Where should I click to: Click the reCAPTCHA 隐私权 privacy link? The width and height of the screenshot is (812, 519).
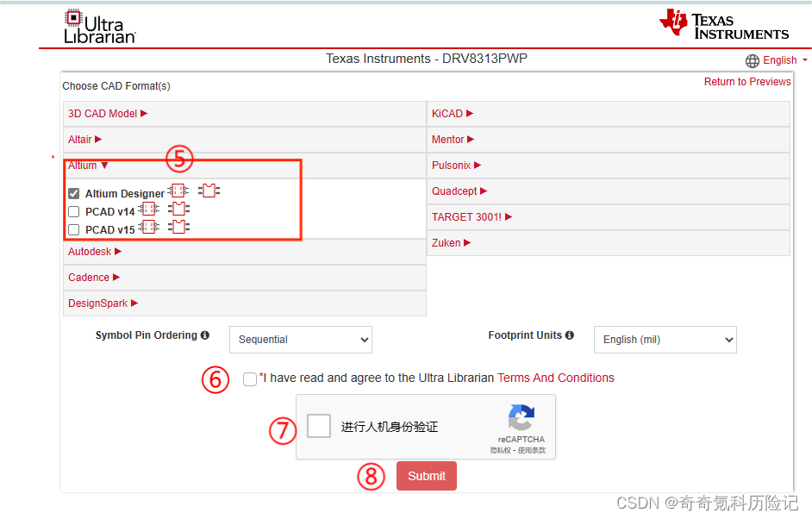pyautogui.click(x=500, y=451)
